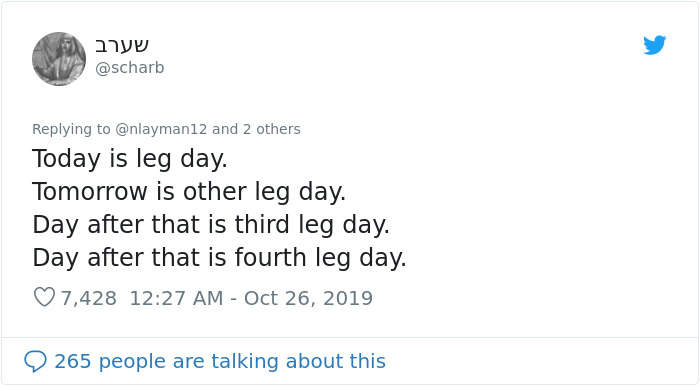Click the blue speech bubble reply icon
The width and height of the screenshot is (700, 386).
coord(35,361)
